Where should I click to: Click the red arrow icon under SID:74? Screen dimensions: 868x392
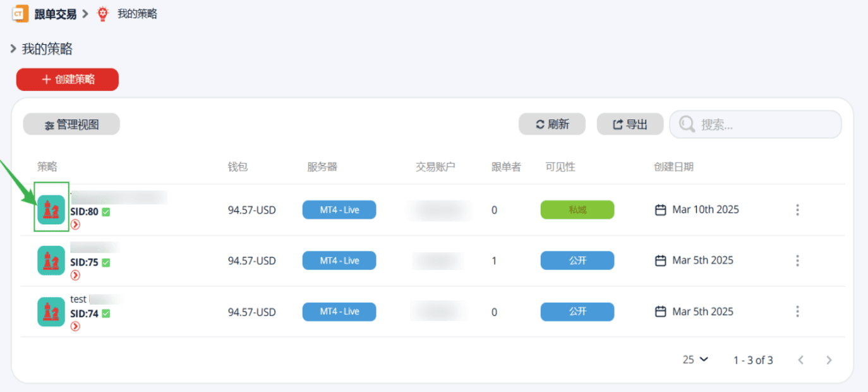coord(75,326)
